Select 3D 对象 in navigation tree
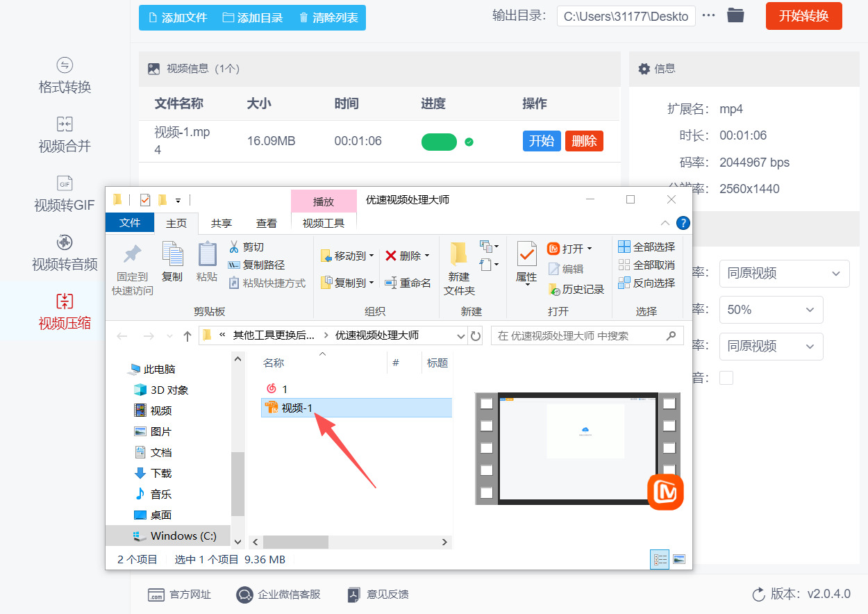This screenshot has height=614, width=868. click(160, 390)
